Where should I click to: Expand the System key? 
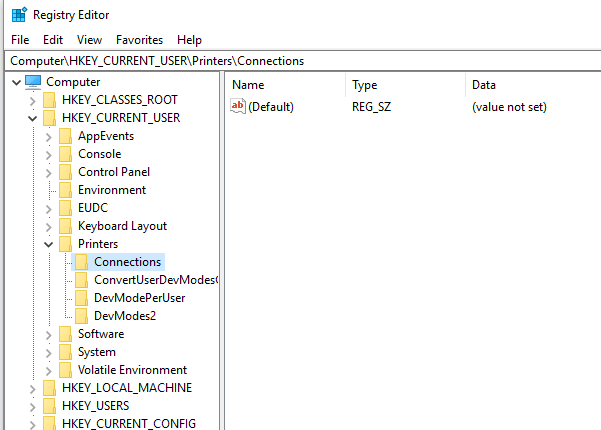[x=49, y=353]
